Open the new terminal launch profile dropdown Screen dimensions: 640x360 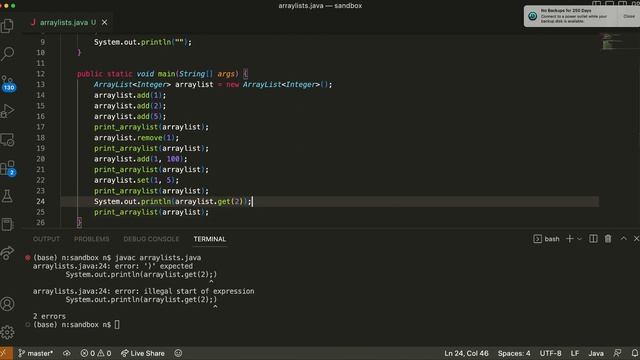[x=579, y=239]
